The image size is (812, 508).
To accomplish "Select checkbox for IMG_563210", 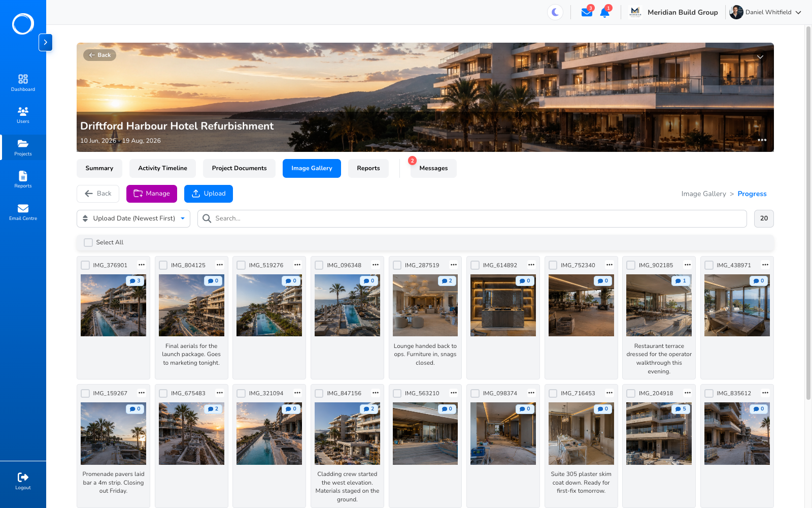I will (x=397, y=393).
